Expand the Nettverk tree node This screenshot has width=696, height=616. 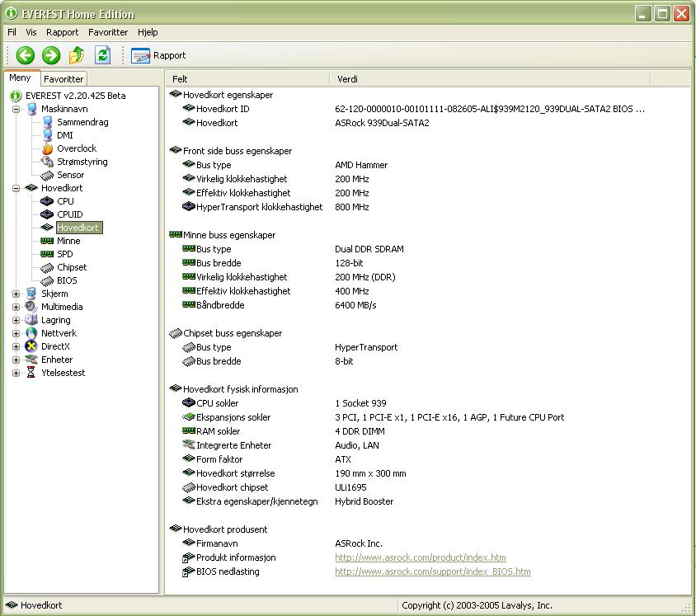coord(16,333)
